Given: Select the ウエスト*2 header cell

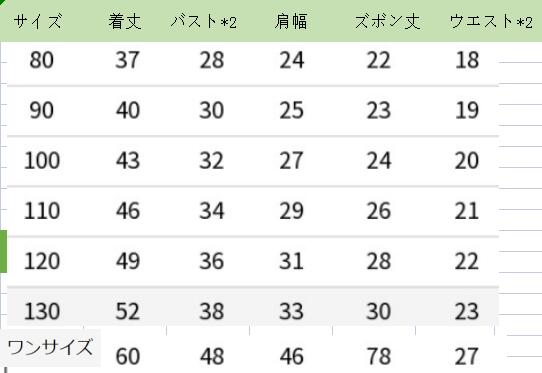Looking at the screenshot, I should tap(491, 21).
